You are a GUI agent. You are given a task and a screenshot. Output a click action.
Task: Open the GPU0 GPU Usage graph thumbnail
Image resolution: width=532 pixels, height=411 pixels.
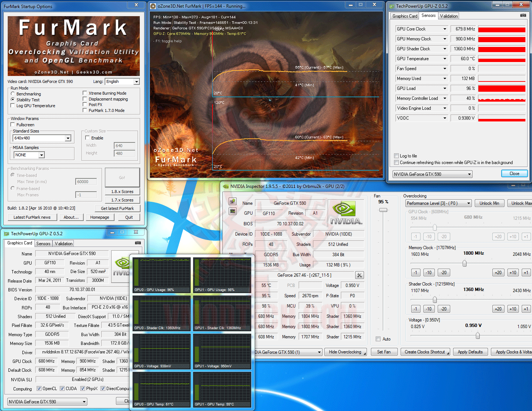[161, 275]
